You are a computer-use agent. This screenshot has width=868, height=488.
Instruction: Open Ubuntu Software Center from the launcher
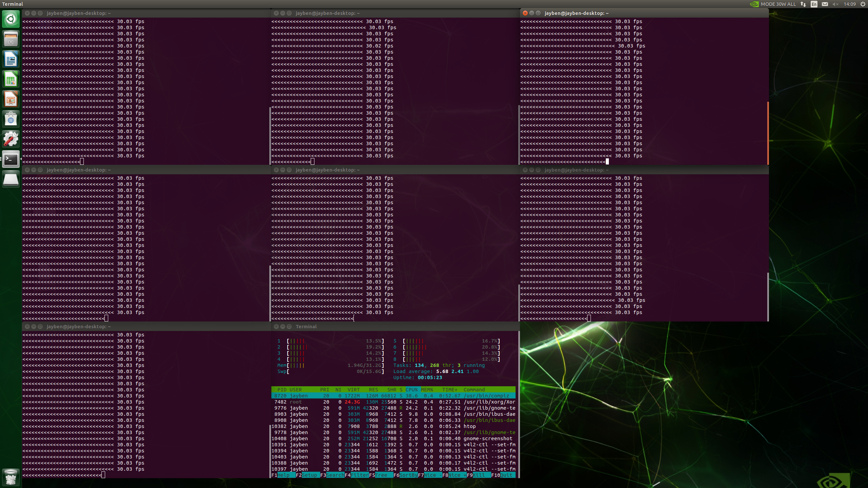coord(11,119)
